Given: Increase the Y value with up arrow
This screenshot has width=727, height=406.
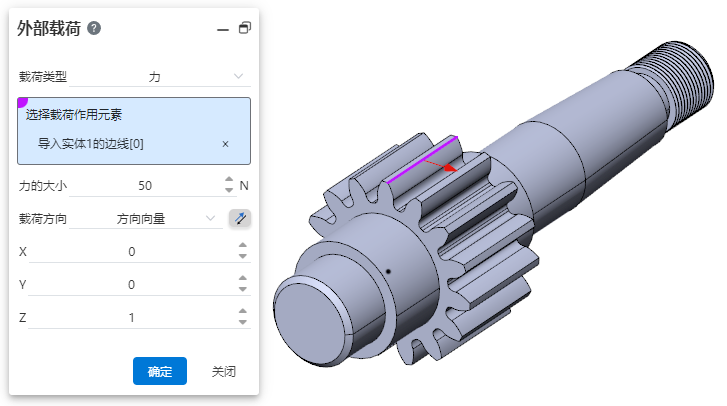Looking at the screenshot, I should (243, 278).
